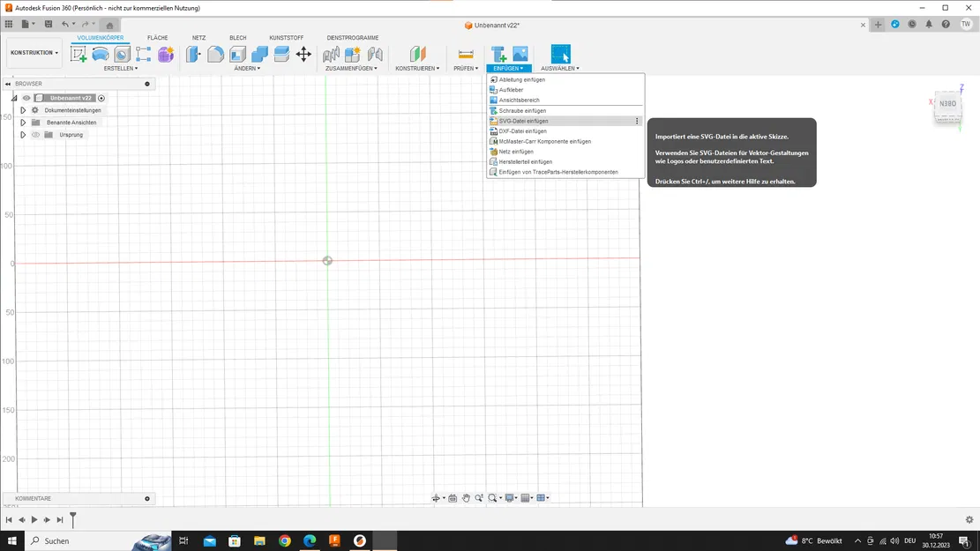Toggle visibility eye of Unbenannt v22
The height and width of the screenshot is (551, 980).
(26, 98)
